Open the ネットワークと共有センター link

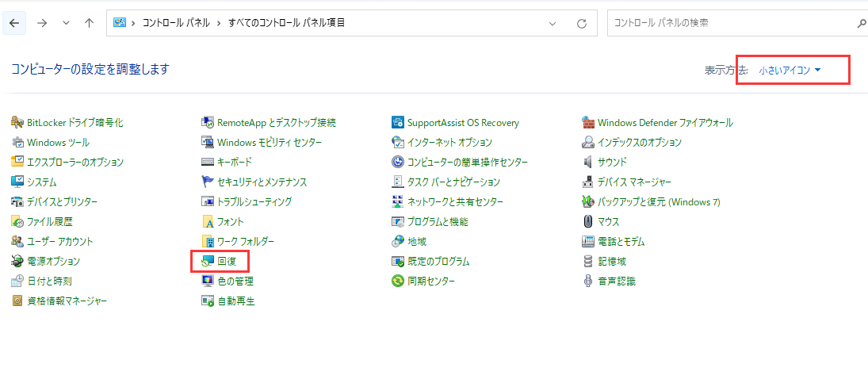tap(455, 201)
